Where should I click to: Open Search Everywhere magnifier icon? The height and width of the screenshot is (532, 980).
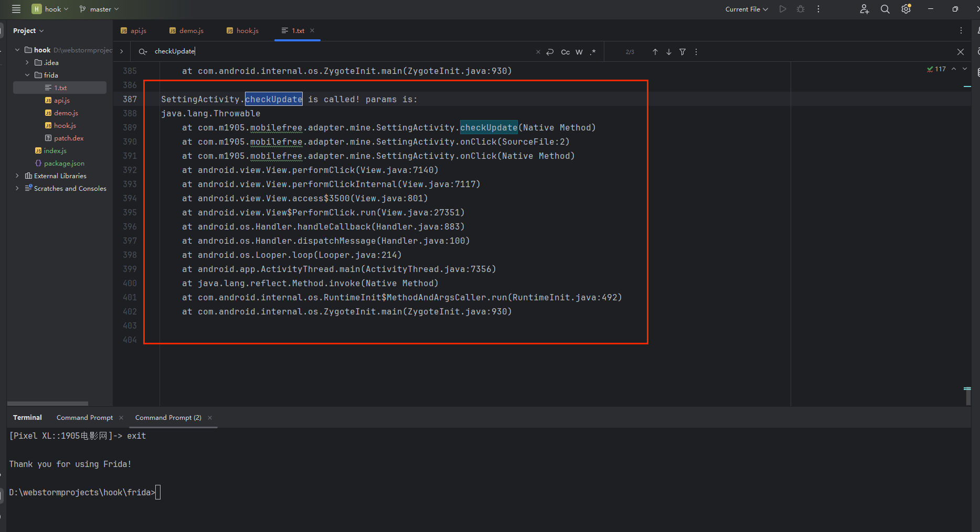(x=885, y=9)
